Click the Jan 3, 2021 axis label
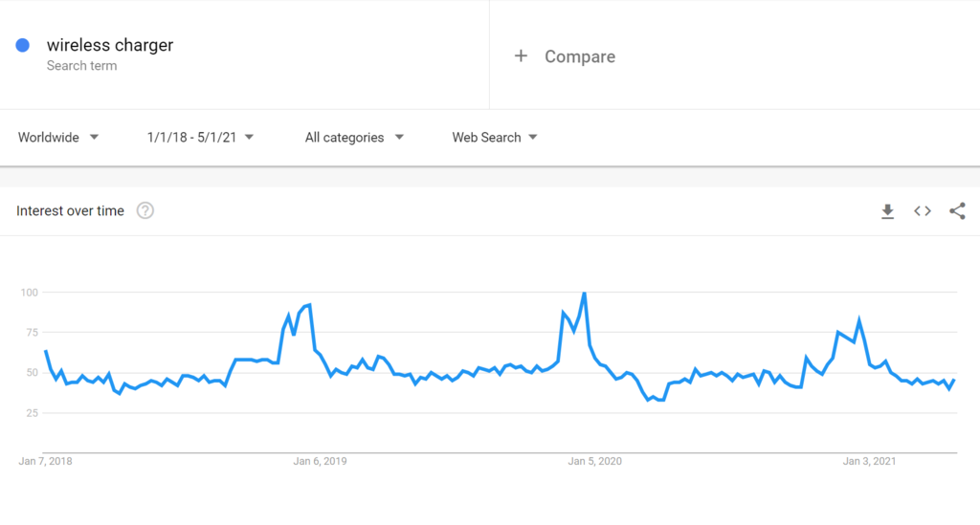Screen dimensions: 980x525 coord(869,461)
